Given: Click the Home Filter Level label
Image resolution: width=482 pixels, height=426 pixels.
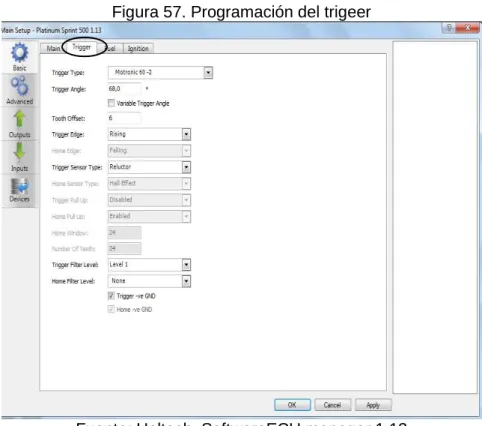Looking at the screenshot, I should (x=73, y=281).
